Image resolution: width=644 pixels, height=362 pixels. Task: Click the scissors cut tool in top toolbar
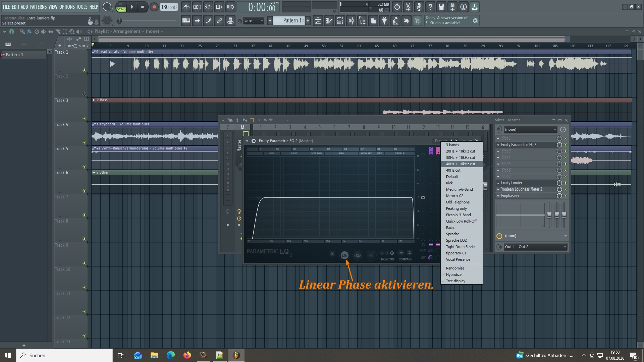click(x=408, y=7)
